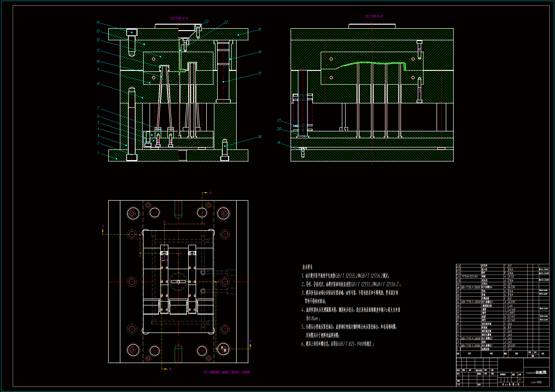Click part callout number 18
555x392 pixels.
tap(259, 137)
